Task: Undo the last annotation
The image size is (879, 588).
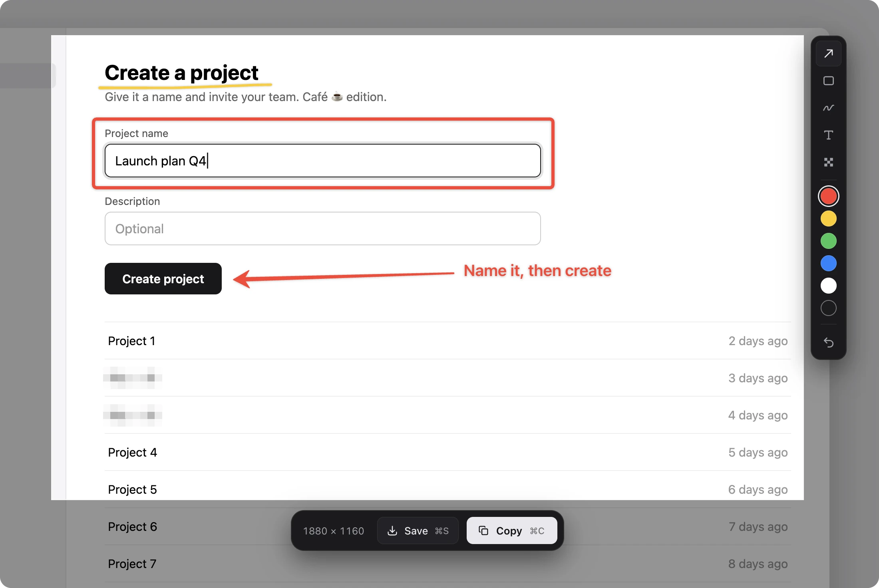Action: [x=828, y=342]
